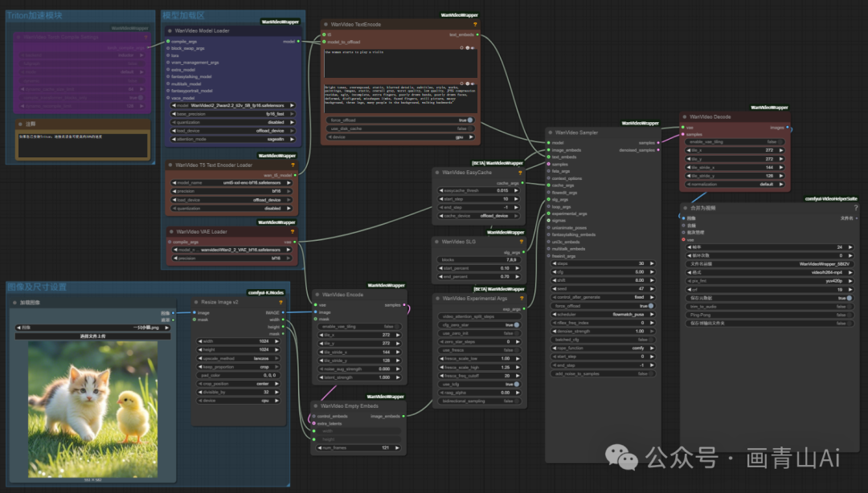The image size is (868, 493).
Task: Open rope_function dropdown in WanVideo Sampler
Action: [x=604, y=348]
